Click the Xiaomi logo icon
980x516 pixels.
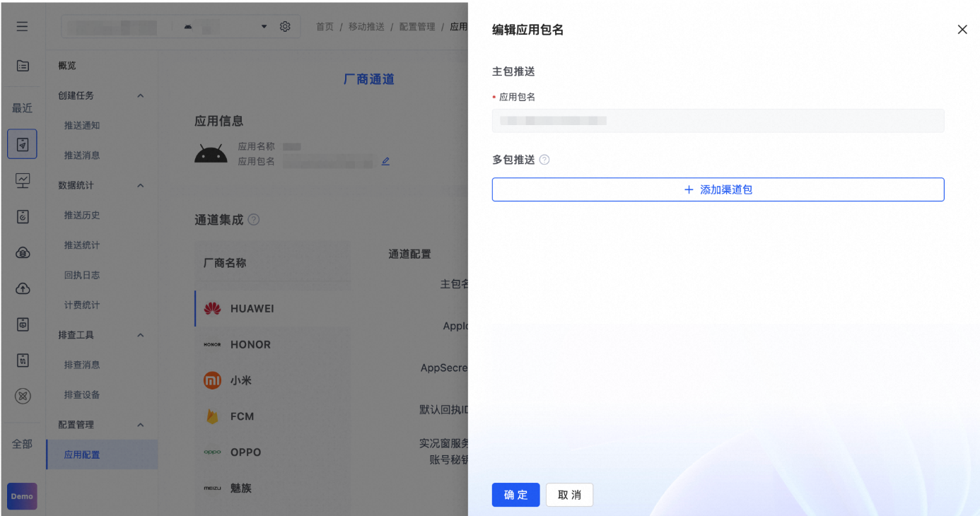[212, 380]
